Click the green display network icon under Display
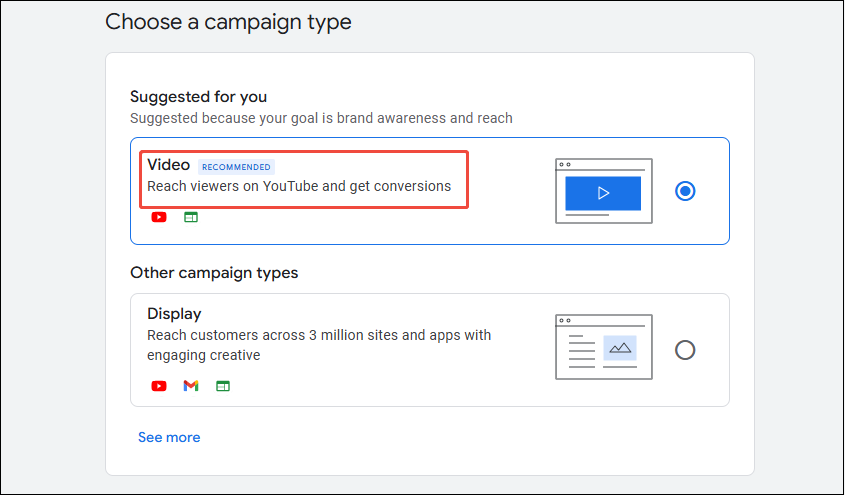 [223, 386]
